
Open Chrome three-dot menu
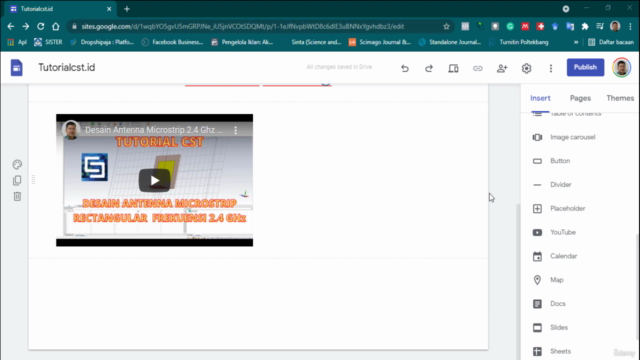(630, 27)
